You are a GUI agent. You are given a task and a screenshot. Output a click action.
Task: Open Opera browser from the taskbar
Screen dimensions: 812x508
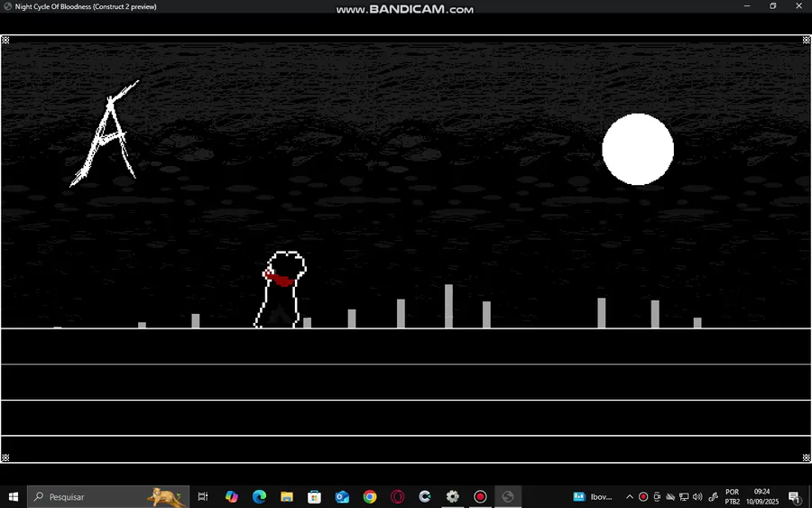point(397,496)
